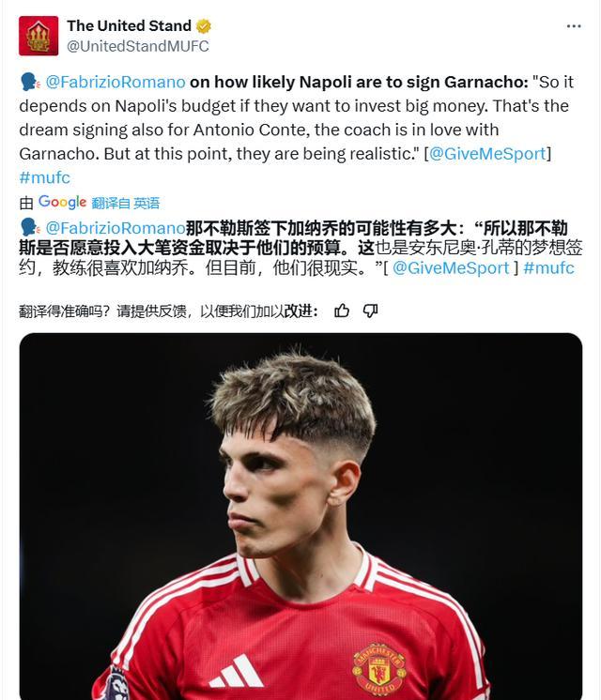This screenshot has width=601, height=700.
Task: Click the speaking head emoji in the English tweet
Action: coord(29,83)
